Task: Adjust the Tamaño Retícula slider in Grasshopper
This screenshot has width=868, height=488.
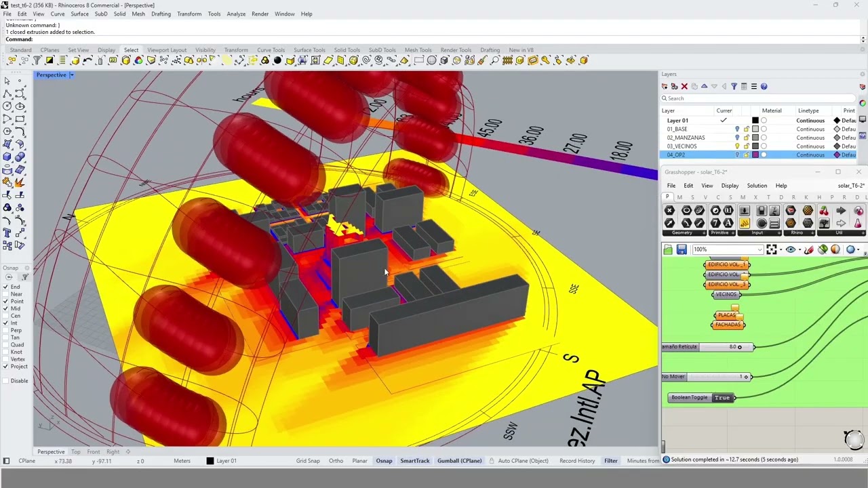Action: 707,347
